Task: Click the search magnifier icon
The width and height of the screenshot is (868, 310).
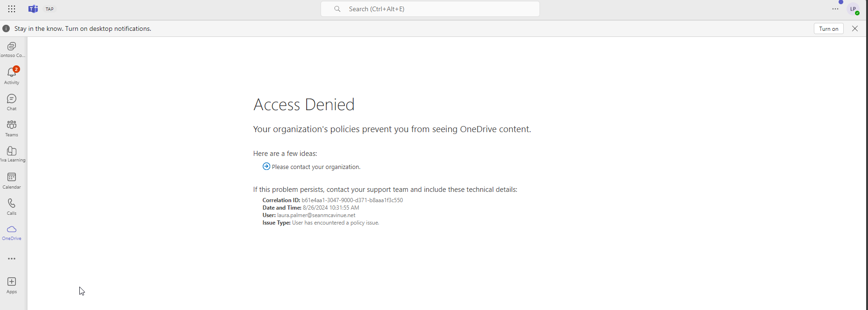Action: (x=337, y=8)
